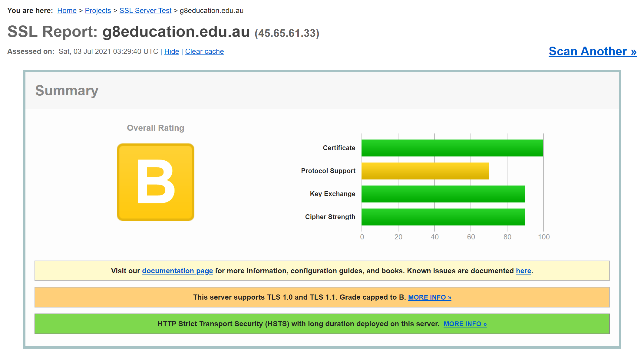Screen dimensions: 644x355
Task: Open the documentation page link
Action: [177, 271]
